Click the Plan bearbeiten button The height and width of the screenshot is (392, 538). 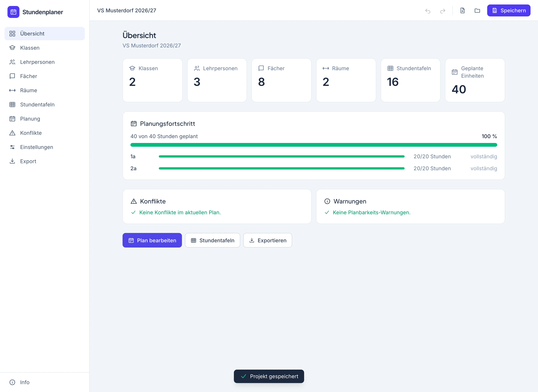click(152, 240)
